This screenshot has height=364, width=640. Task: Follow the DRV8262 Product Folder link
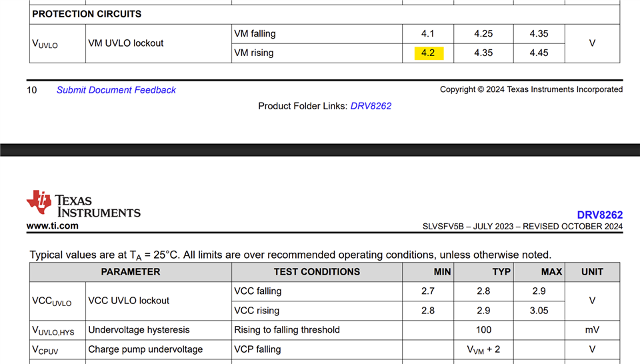pyautogui.click(x=371, y=106)
